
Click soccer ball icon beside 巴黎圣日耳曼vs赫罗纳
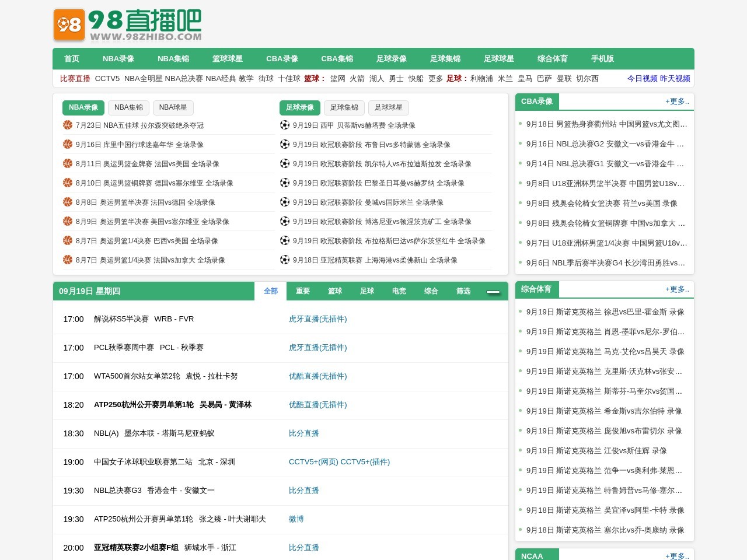(285, 183)
